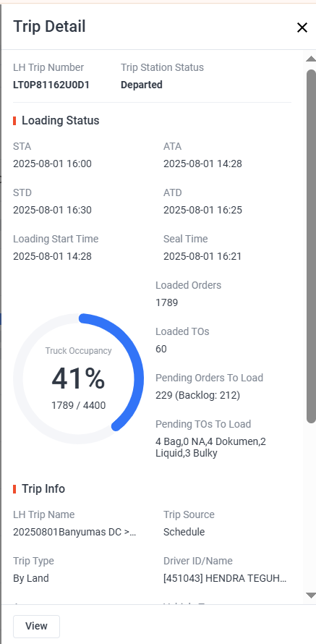
Task: Click the Seal Time value
Action: point(202,257)
